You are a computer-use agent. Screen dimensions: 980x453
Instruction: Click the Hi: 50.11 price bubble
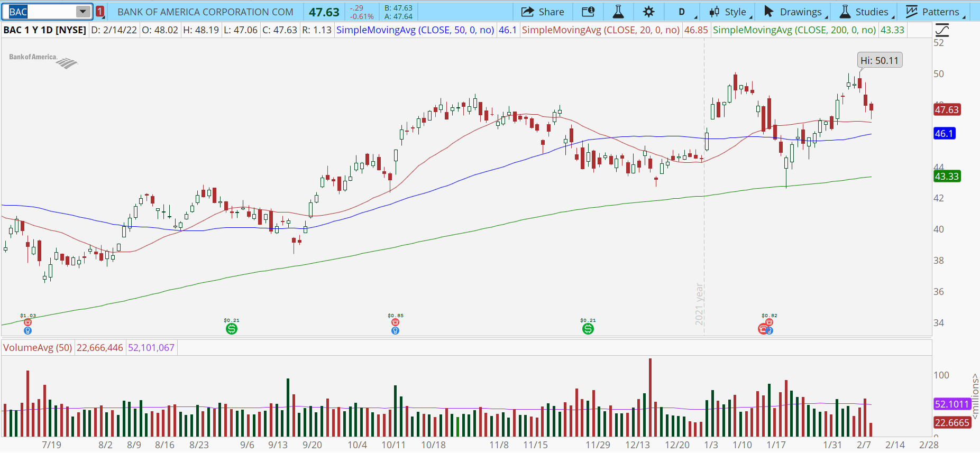(x=880, y=60)
